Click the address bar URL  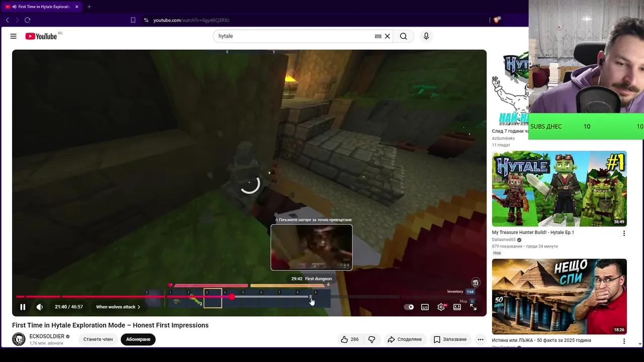click(191, 20)
